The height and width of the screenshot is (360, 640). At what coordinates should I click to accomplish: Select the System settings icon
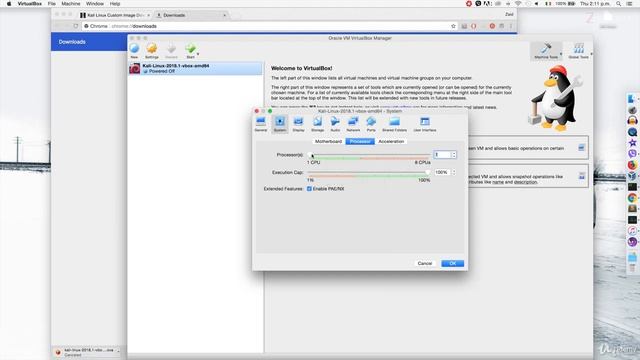coord(280,124)
